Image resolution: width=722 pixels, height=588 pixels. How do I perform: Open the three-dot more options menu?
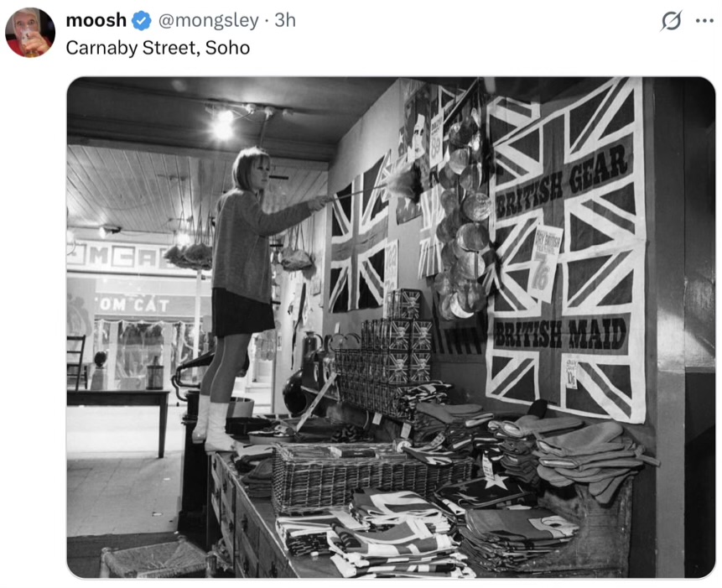(x=704, y=21)
